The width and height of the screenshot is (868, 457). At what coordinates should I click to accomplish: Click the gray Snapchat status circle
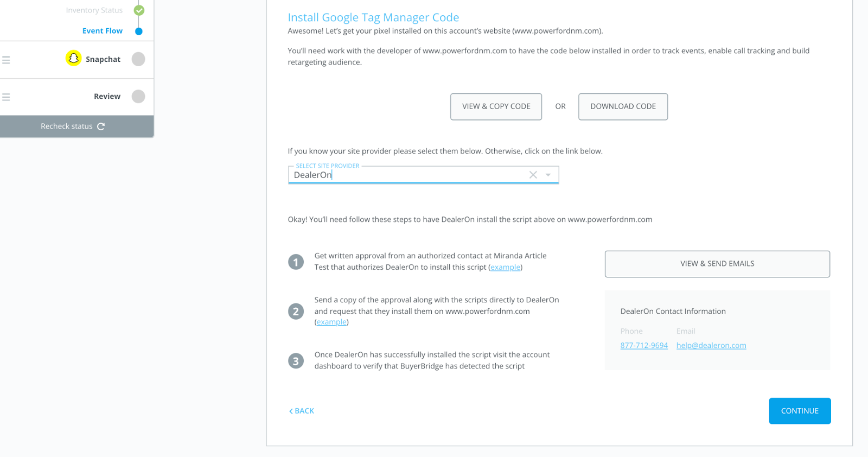click(138, 59)
